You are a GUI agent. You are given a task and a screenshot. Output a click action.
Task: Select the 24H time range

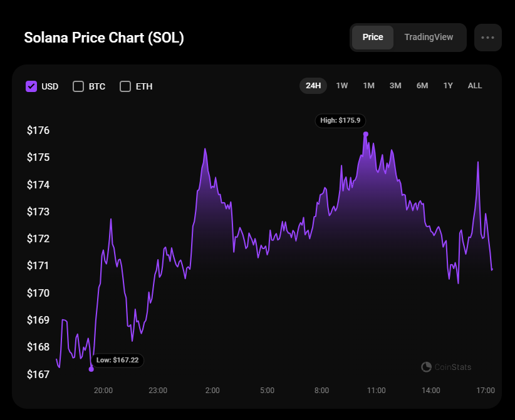click(313, 86)
